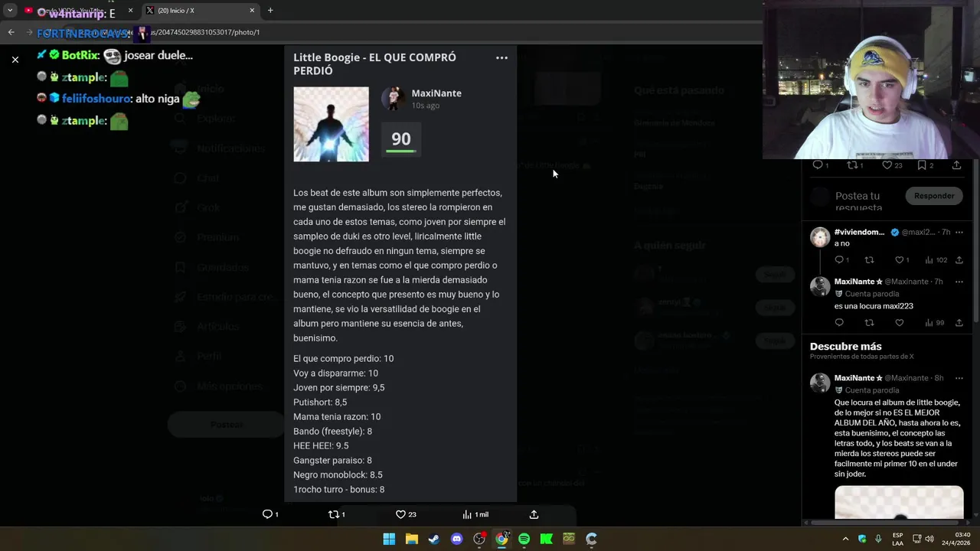Image resolution: width=980 pixels, height=551 pixels.
Task: Open the 1 mil views analytics icon
Action: 467,514
